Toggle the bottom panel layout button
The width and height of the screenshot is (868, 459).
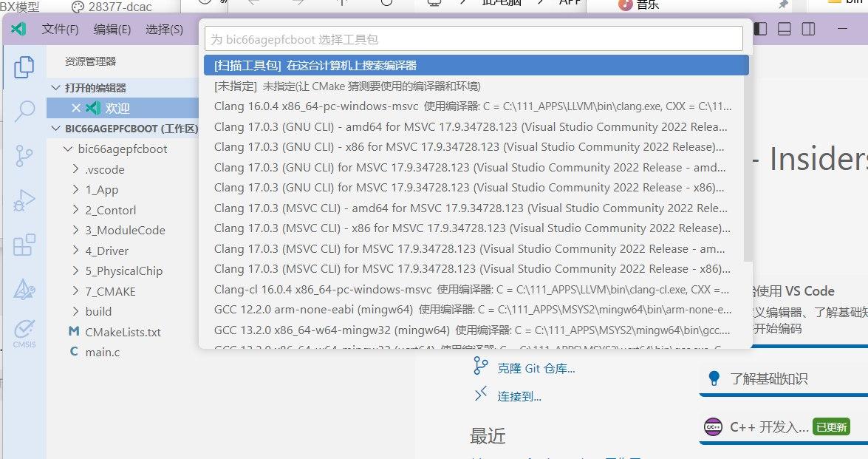[x=785, y=29]
